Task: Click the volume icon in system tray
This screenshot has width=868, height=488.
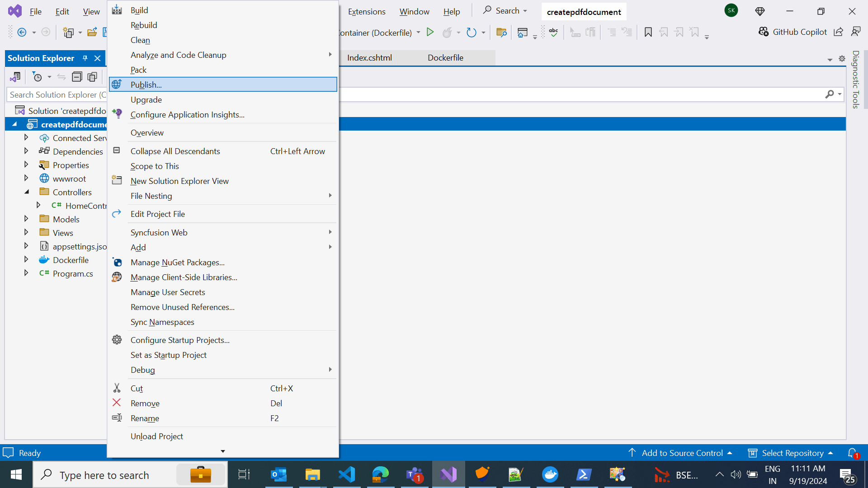Action: (x=736, y=474)
